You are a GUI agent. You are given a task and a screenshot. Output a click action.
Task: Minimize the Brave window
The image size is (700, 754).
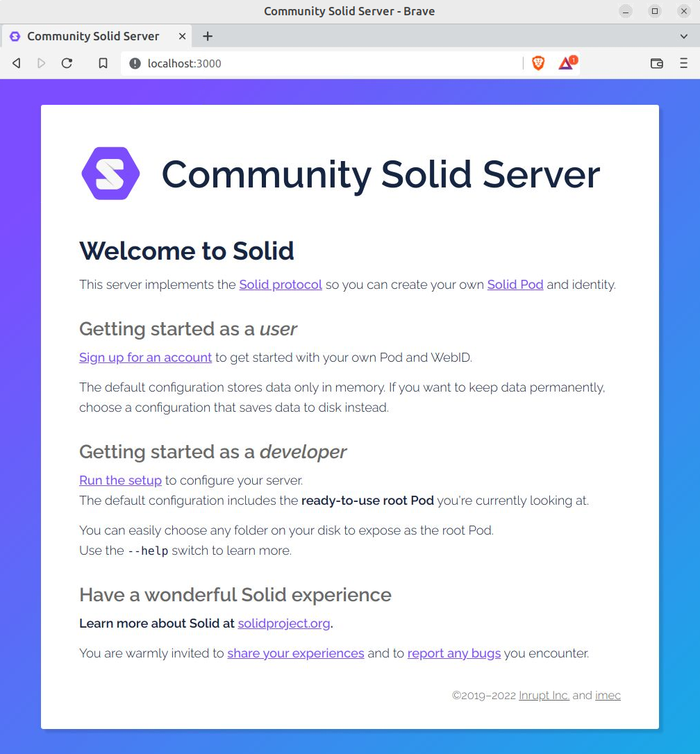[x=626, y=11]
